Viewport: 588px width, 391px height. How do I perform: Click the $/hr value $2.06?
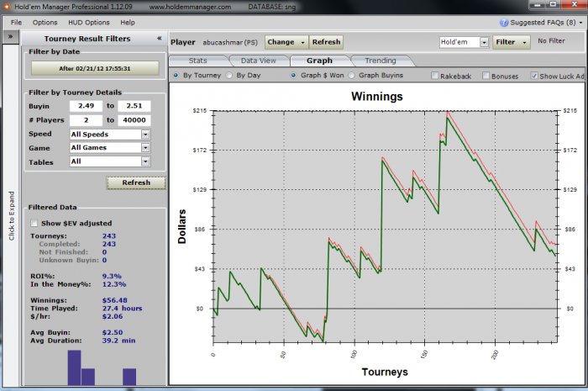click(113, 316)
